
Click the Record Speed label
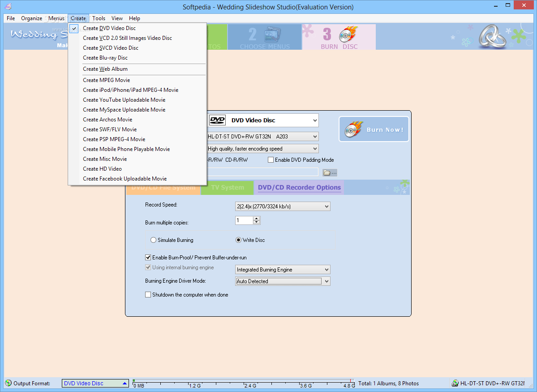click(161, 205)
